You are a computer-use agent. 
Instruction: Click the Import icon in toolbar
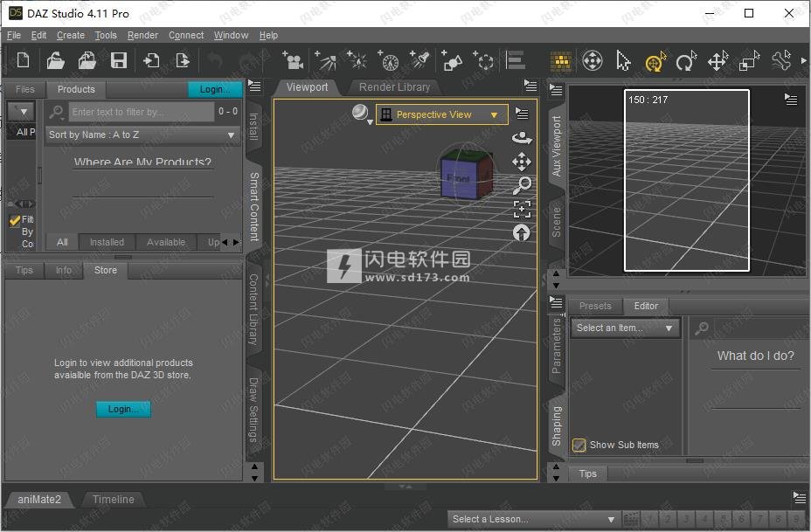tap(151, 60)
